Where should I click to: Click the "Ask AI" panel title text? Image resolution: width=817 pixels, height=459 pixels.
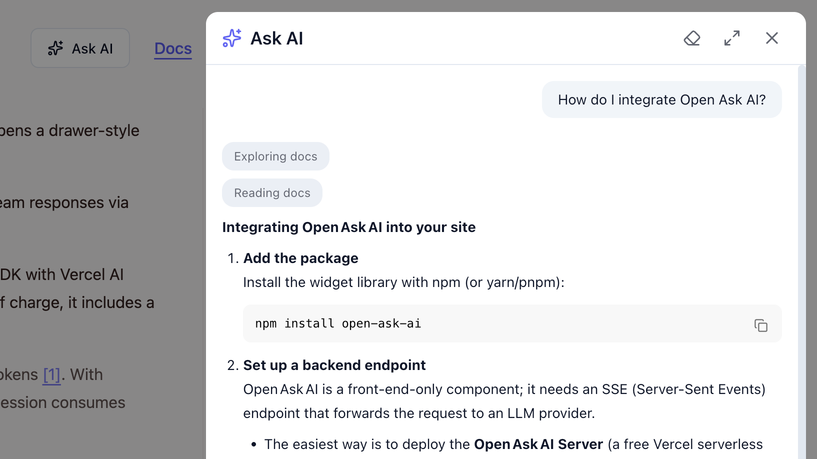(x=277, y=38)
